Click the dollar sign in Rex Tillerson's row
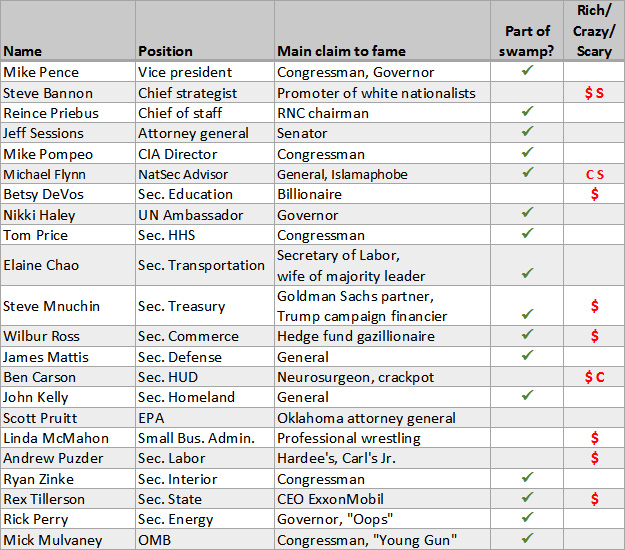 [x=595, y=499]
